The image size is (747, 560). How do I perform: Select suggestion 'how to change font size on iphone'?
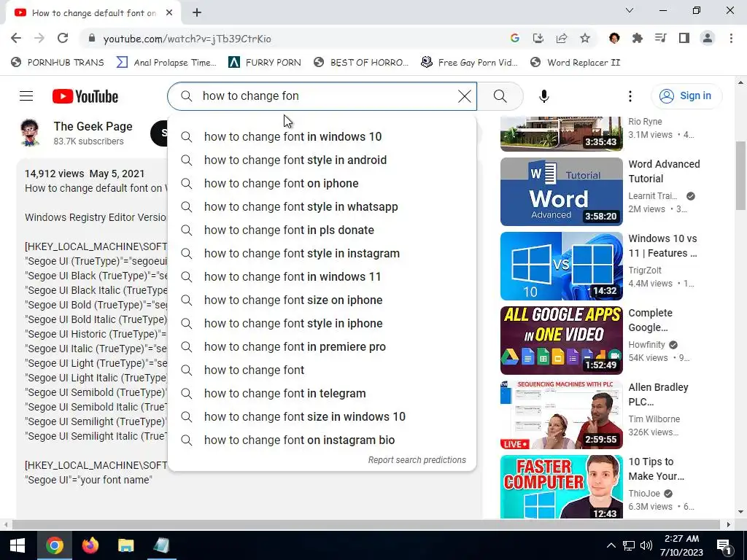pos(322,300)
